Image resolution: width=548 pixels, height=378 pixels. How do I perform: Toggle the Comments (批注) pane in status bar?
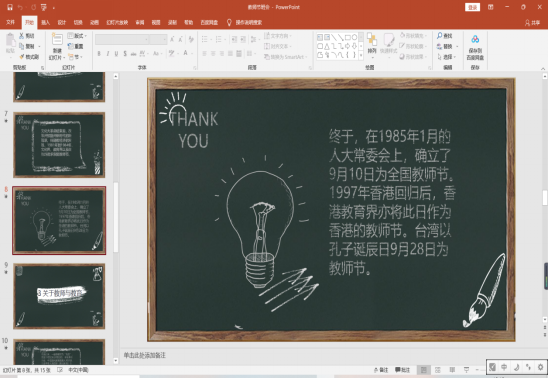coord(402,370)
